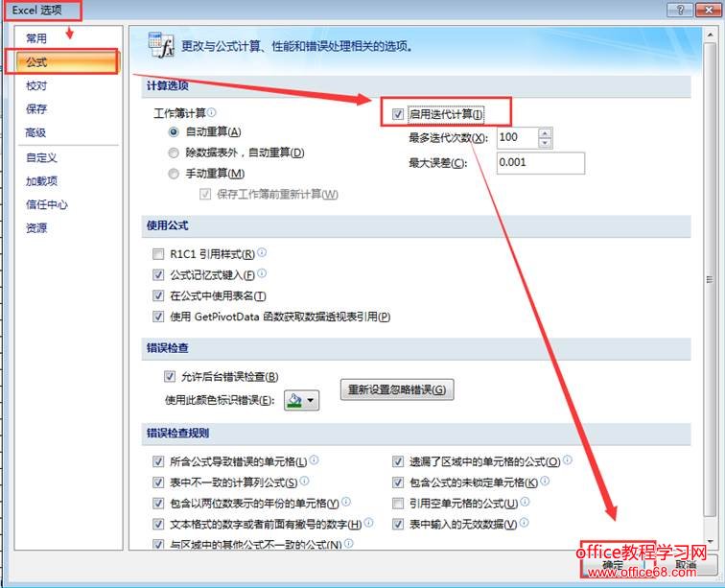Click info icon beside 遗漏了区域中的单元格的公式
This screenshot has width=725, height=588.
[568, 459]
